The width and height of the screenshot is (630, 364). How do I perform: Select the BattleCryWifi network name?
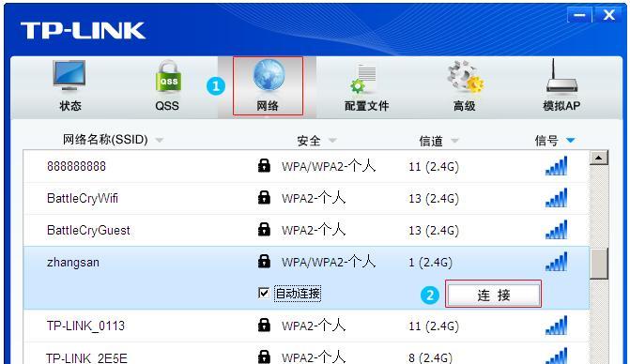click(x=83, y=198)
